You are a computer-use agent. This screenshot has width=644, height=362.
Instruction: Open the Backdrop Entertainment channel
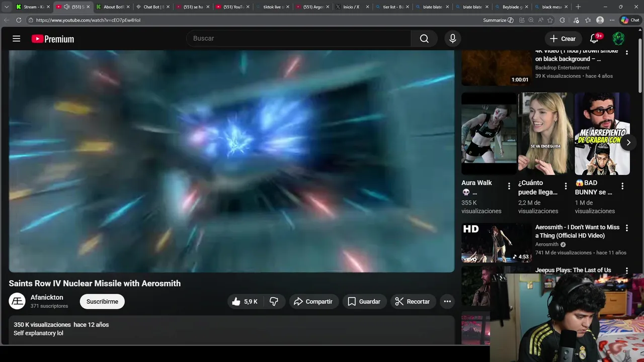tap(562, 68)
